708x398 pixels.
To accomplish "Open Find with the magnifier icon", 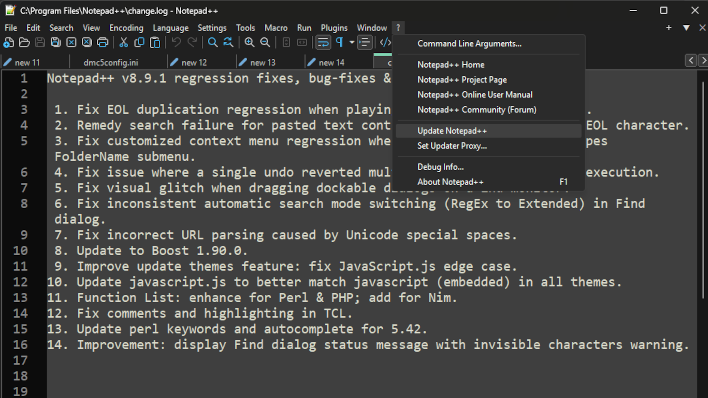I will pyautogui.click(x=213, y=42).
